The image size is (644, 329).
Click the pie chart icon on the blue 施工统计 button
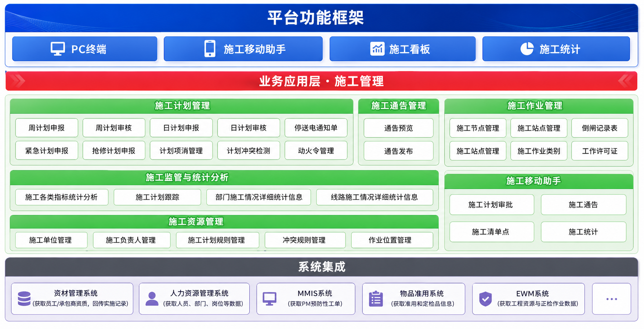[527, 49]
